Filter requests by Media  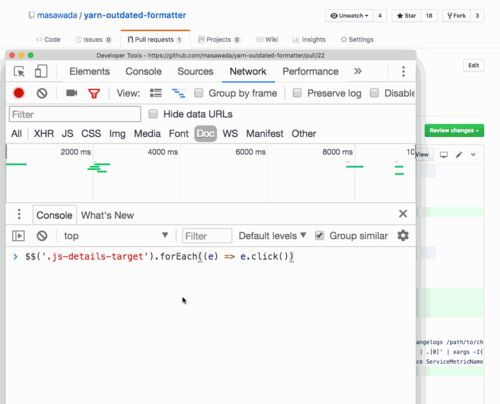pos(147,134)
